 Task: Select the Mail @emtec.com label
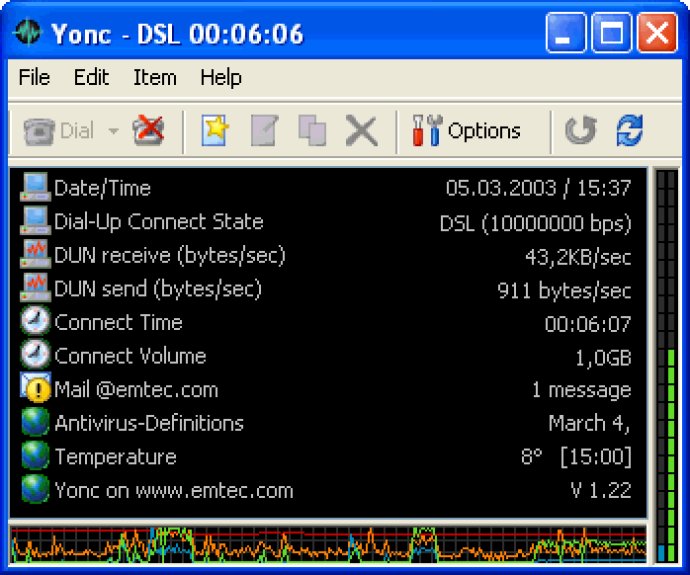[136, 390]
